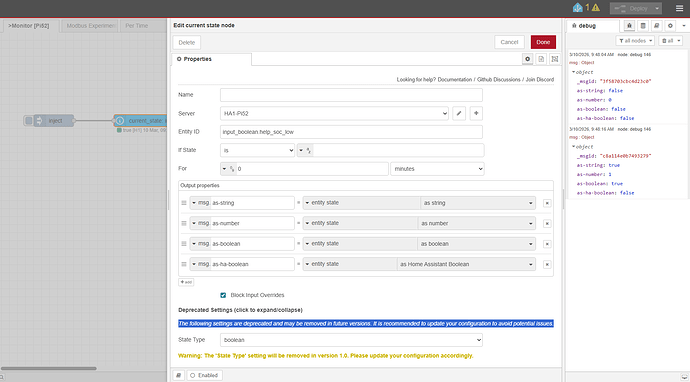Viewport: 690px width, 382px height.
Task: Open the Server dropdown HA1-Pi52
Action: 334,114
